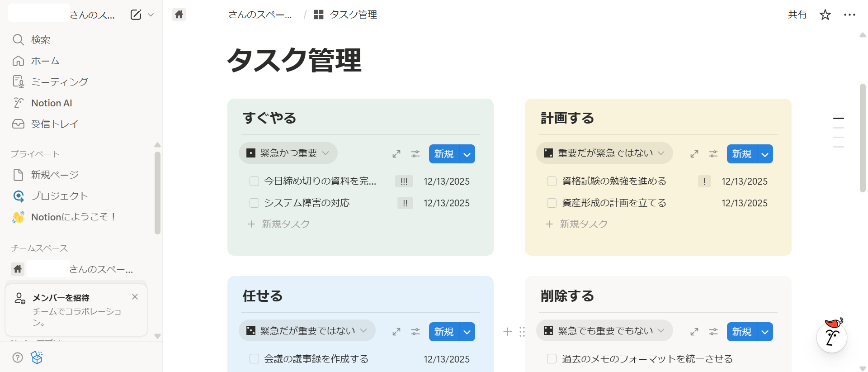Add 新規タスク in すぐやる
The height and width of the screenshot is (372, 868).
(x=279, y=224)
